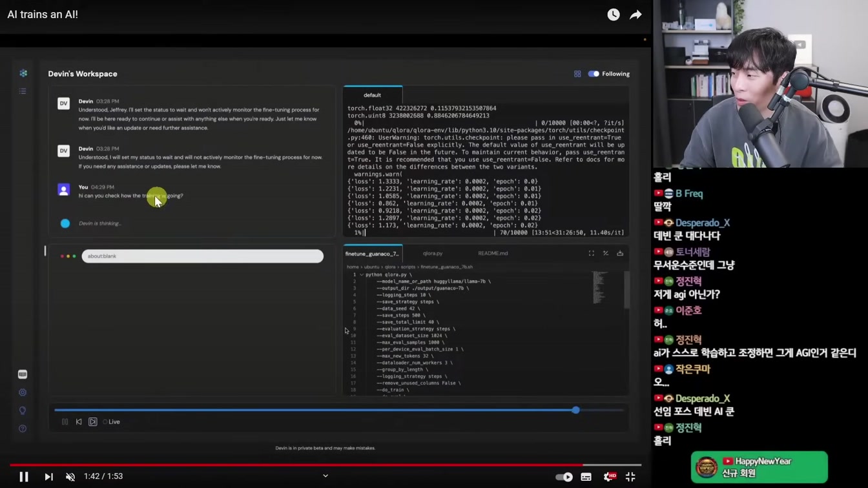868x488 pixels.
Task: Unmute the YouTube video audio
Action: 70,477
